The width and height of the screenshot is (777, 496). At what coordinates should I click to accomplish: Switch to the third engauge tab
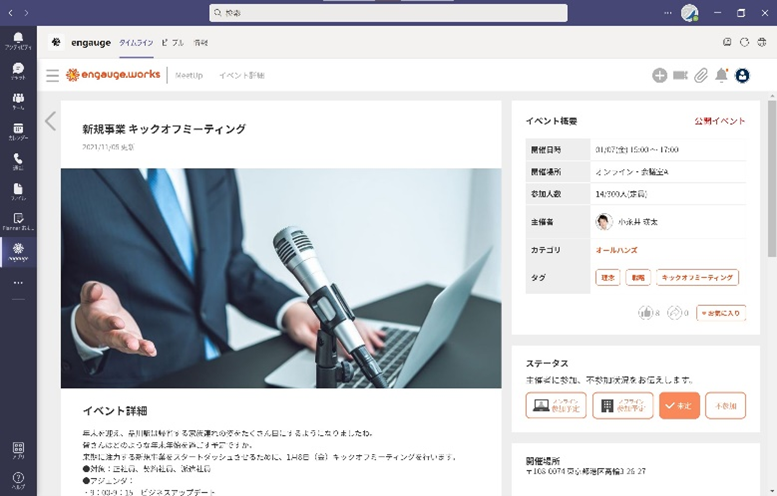201,43
